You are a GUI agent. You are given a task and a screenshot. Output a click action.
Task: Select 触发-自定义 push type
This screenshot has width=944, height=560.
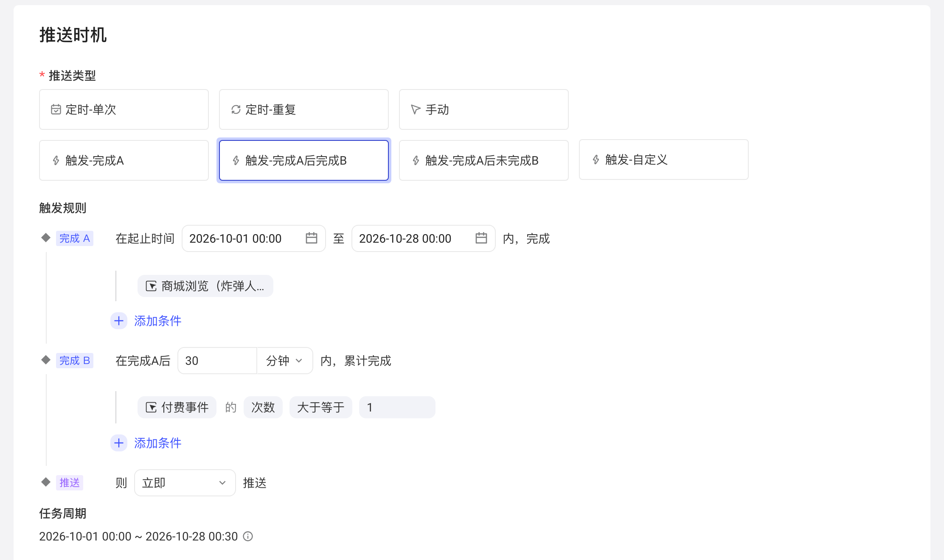click(x=664, y=160)
